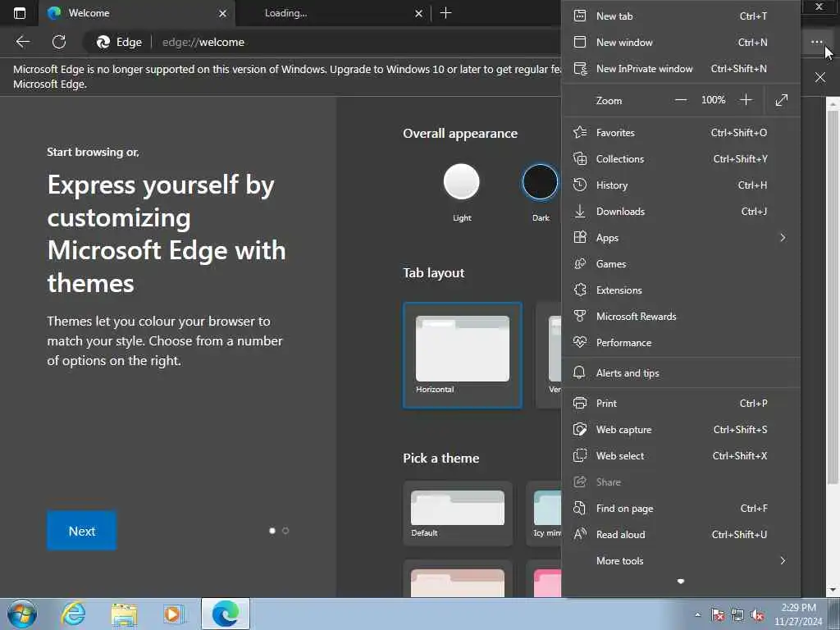The width and height of the screenshot is (840, 630).
Task: Click the network tray icon
Action: (x=737, y=615)
